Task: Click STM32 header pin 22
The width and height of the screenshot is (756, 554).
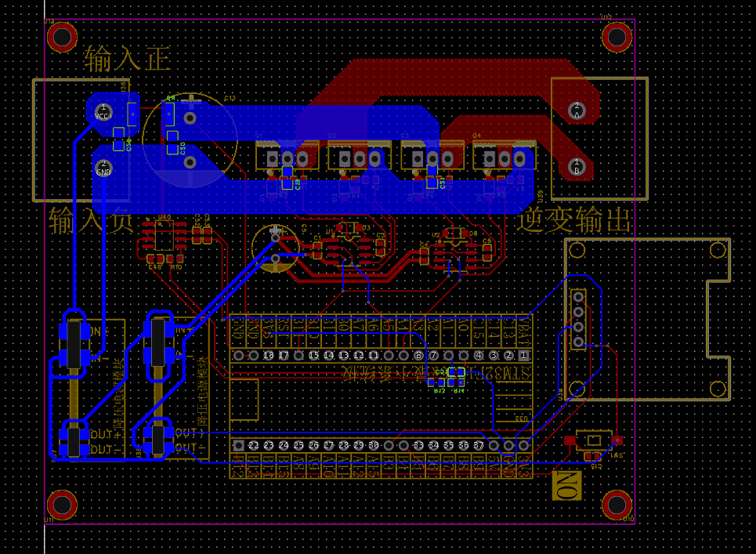Action: 253,445
